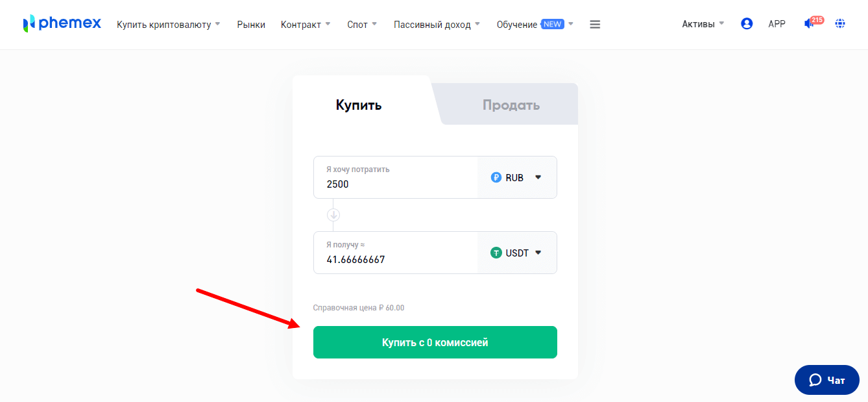Click the USDT tether coin icon

coord(496,253)
